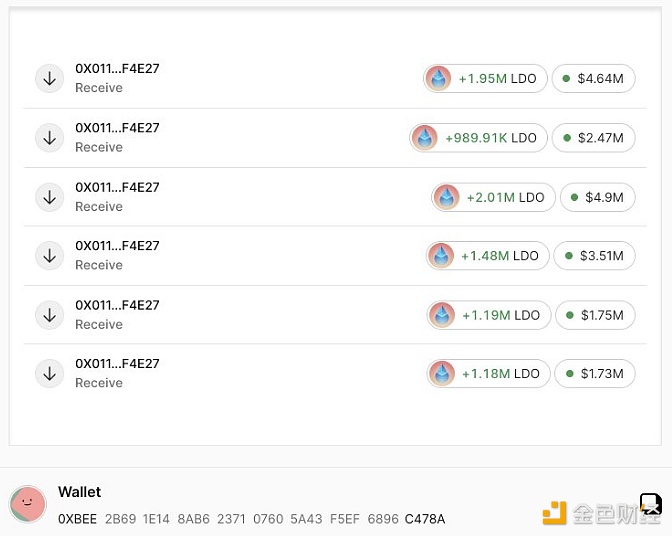Open sender address 0X011...F4E27 in first row

(117, 69)
